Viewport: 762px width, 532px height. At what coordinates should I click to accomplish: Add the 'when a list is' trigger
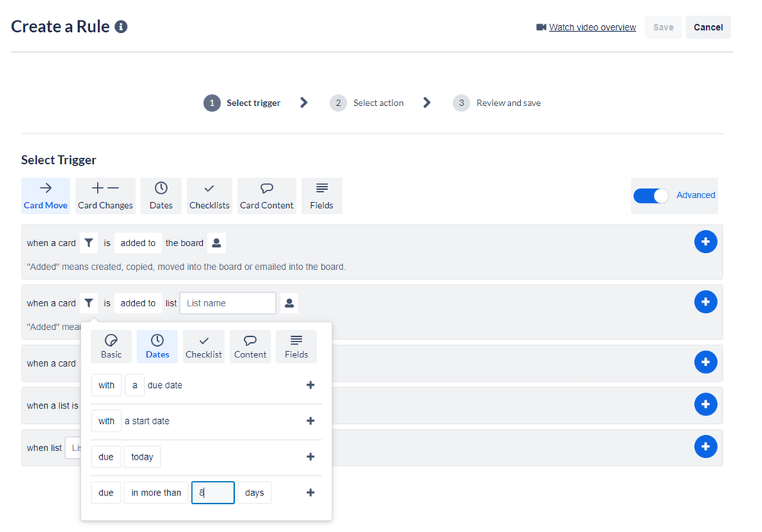point(706,405)
